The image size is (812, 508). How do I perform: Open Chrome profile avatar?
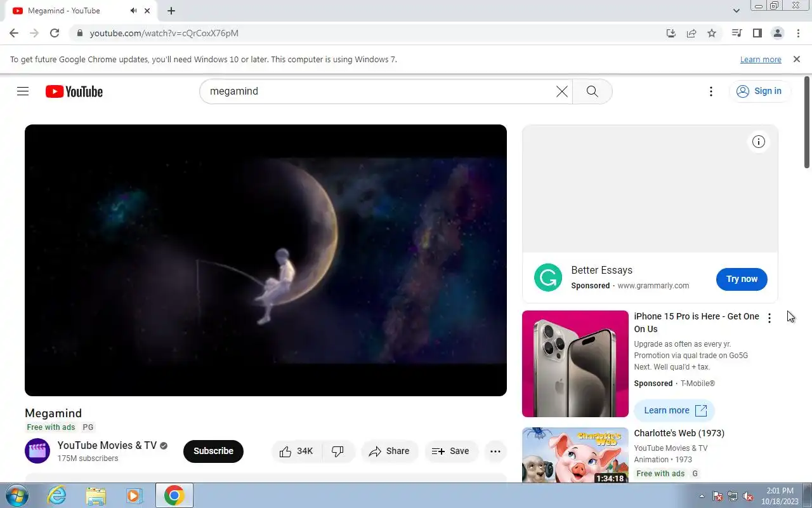click(x=777, y=33)
